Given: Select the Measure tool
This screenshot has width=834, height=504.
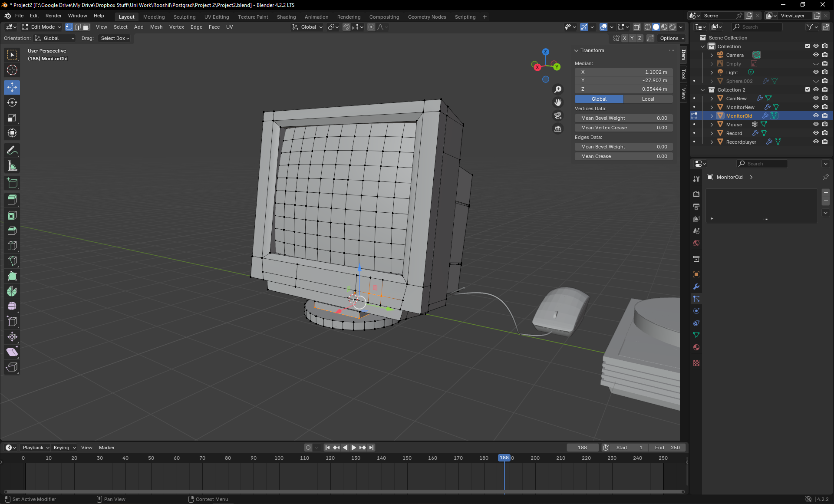Looking at the screenshot, I should [12, 166].
